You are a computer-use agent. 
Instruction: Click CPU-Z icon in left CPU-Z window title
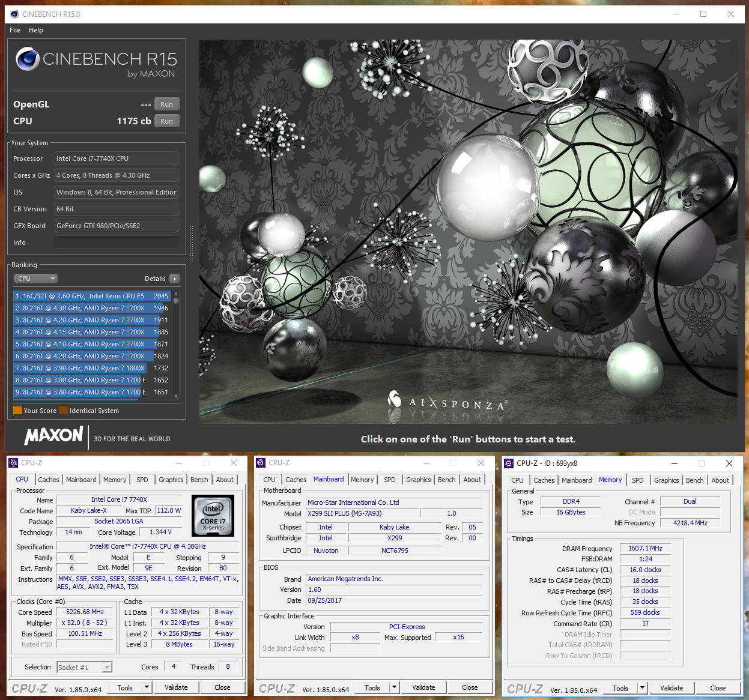click(13, 463)
